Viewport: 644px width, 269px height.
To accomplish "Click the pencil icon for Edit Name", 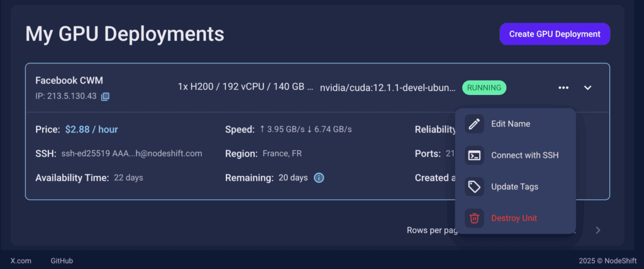I will pos(475,124).
